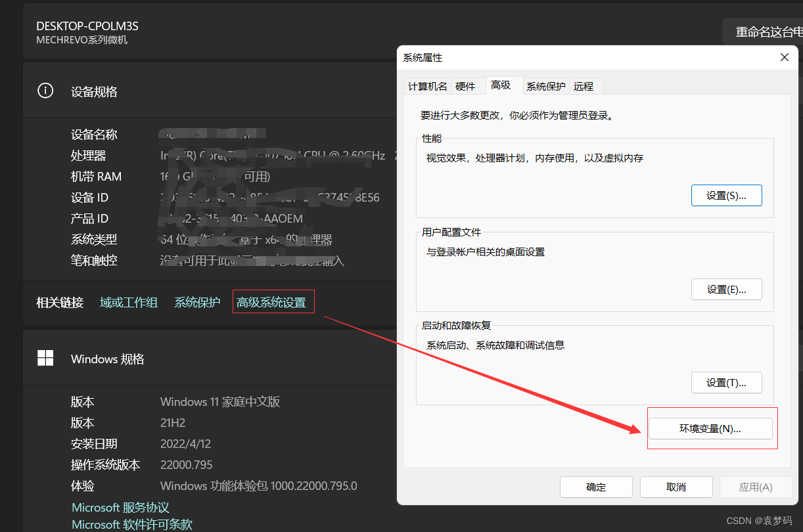
Task: Click the device specifications info icon
Action: point(45,91)
